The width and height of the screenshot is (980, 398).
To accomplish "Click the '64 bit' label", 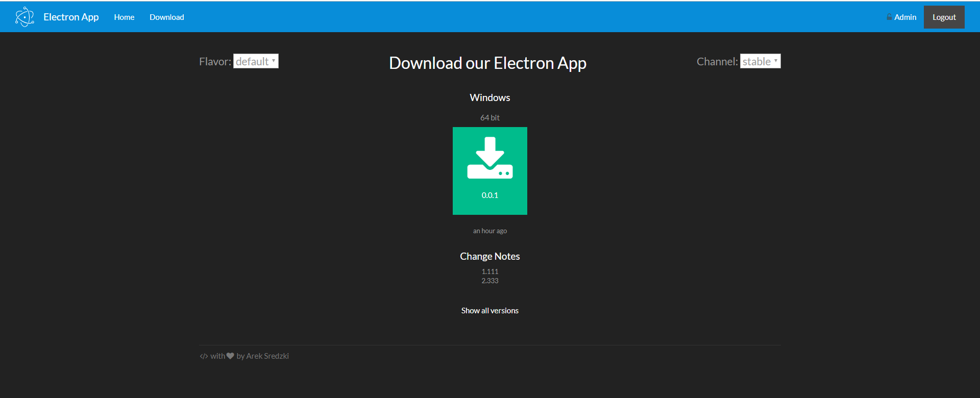I will 490,117.
